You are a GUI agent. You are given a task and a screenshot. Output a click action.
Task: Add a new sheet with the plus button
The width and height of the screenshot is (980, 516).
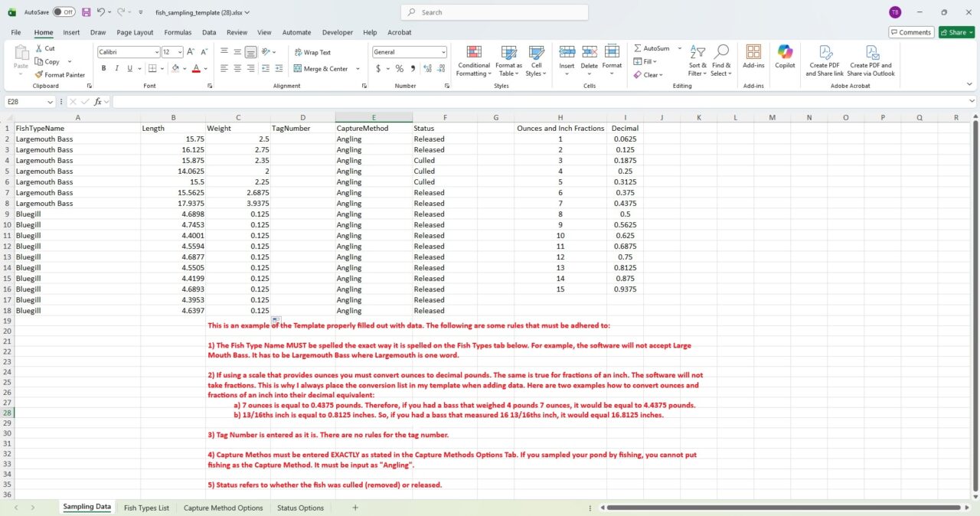(355, 508)
